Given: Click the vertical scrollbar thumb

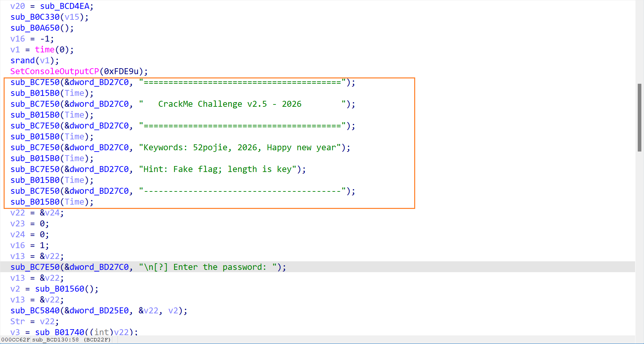Looking at the screenshot, I should coord(639,117).
